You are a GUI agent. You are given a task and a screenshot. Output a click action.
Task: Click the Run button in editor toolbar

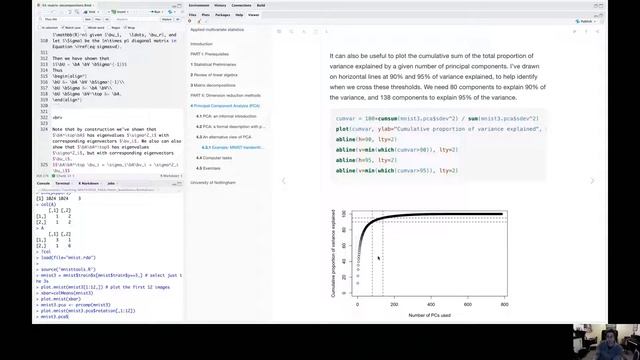point(157,12)
